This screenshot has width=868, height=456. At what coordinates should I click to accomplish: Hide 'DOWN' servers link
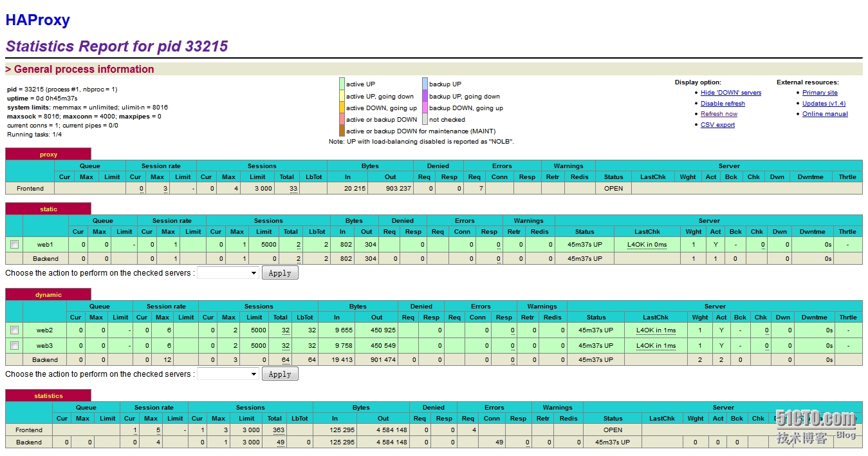point(731,93)
